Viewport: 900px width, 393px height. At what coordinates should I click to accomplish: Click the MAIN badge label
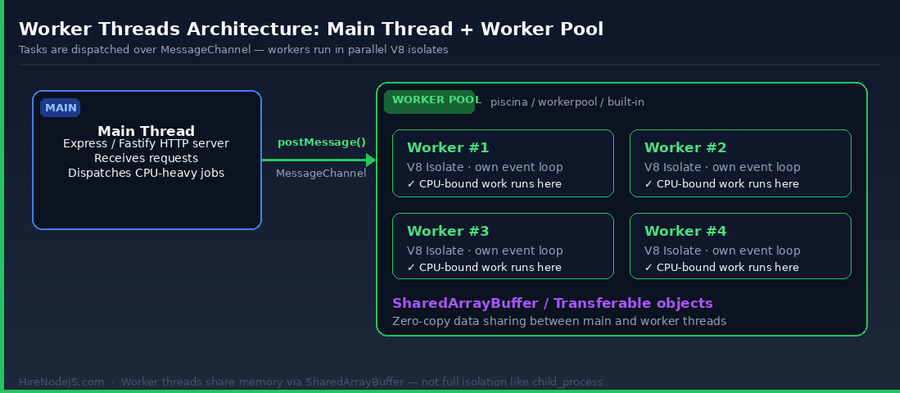(60, 108)
